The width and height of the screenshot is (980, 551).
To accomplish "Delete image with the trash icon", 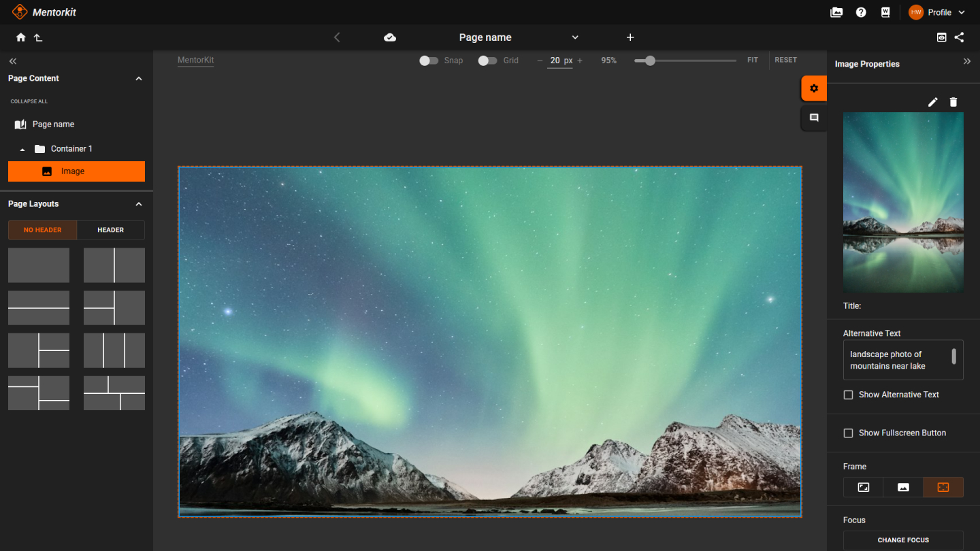I will coord(953,102).
